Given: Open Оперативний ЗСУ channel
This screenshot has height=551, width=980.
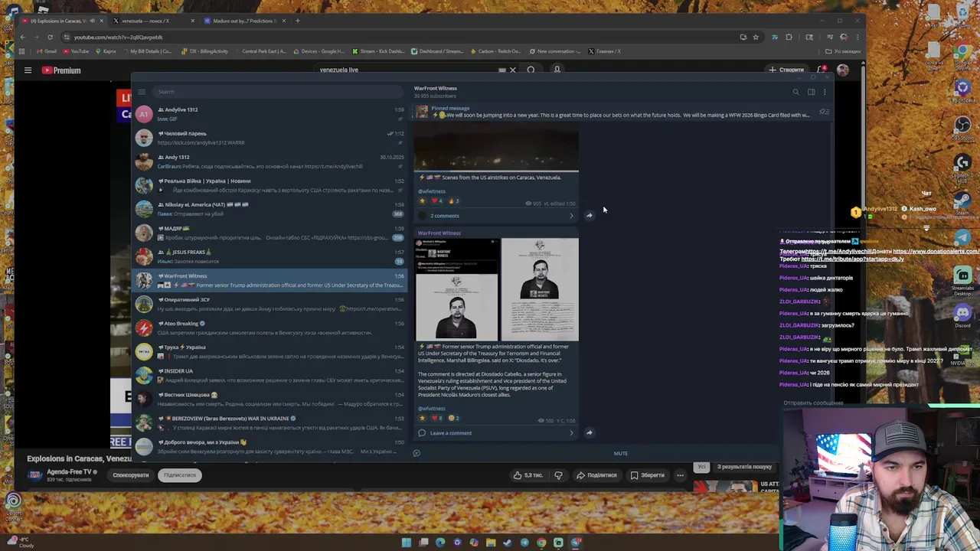Looking at the screenshot, I should (269, 304).
